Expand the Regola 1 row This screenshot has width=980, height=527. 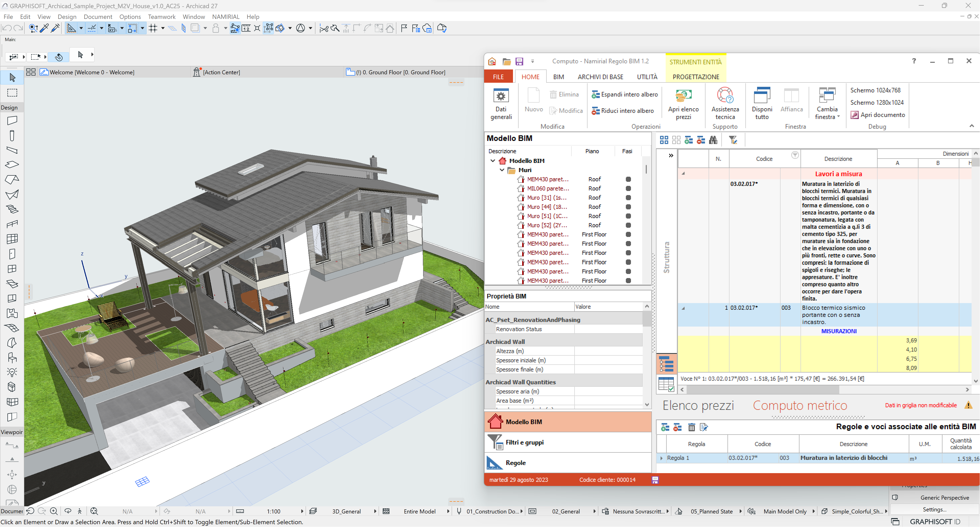click(662, 458)
